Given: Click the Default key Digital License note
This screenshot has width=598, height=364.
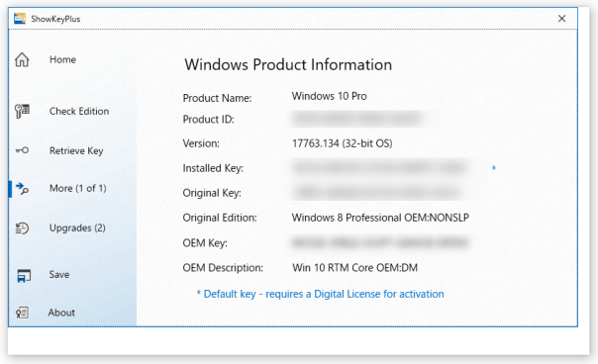Looking at the screenshot, I should [320, 294].
